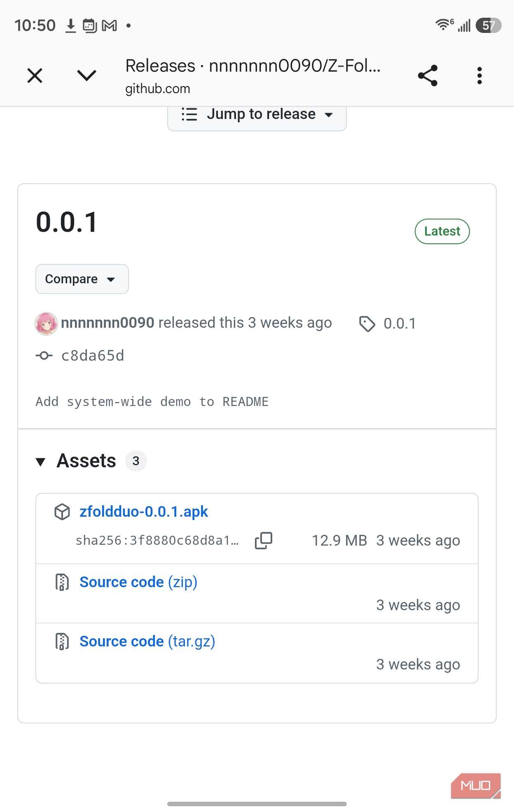Collapse the Assets section triangle

40,462
